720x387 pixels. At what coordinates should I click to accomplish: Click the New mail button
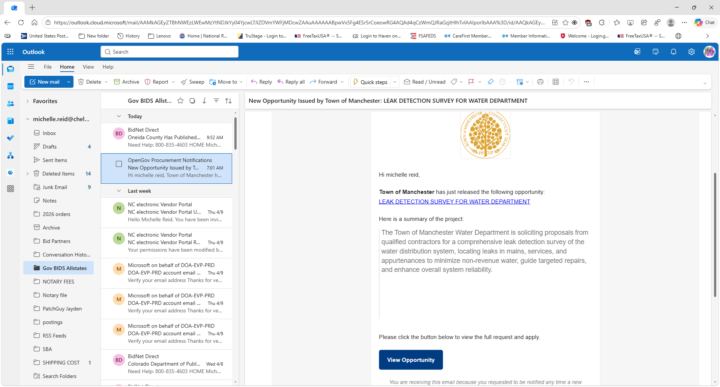(x=45, y=82)
